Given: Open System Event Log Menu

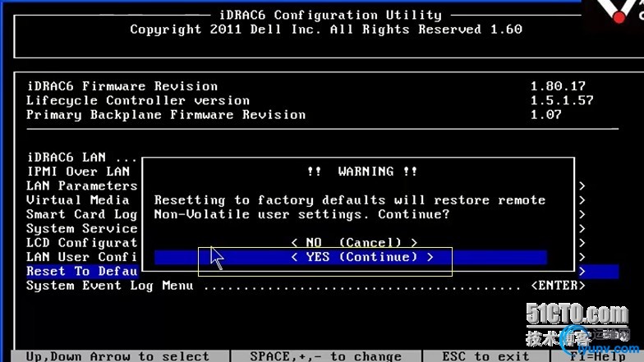Looking at the screenshot, I should tap(109, 286).
